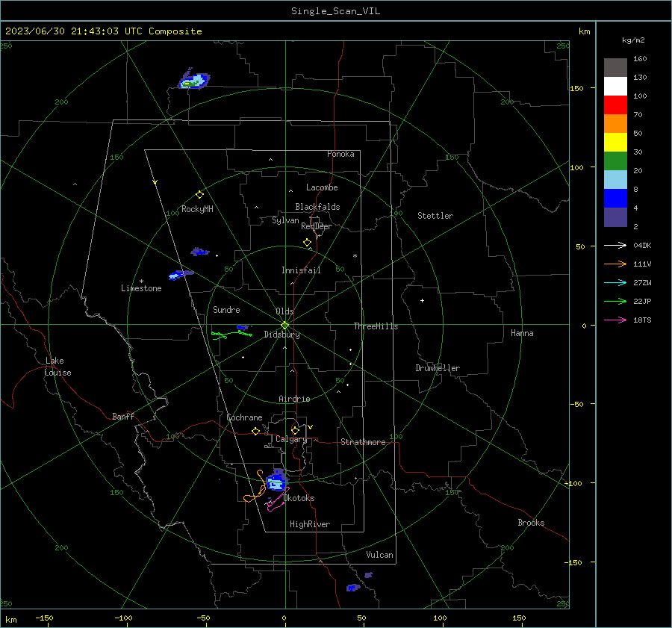The height and width of the screenshot is (628, 672).
Task: Select the Lacombe label on map
Action: coord(322,187)
